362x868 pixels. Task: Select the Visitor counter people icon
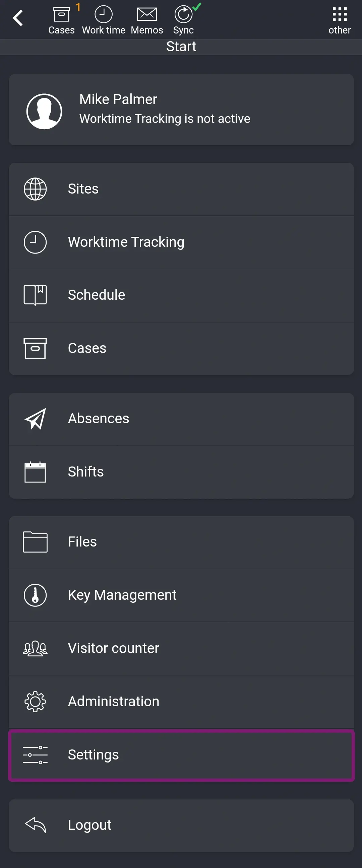pos(35,648)
